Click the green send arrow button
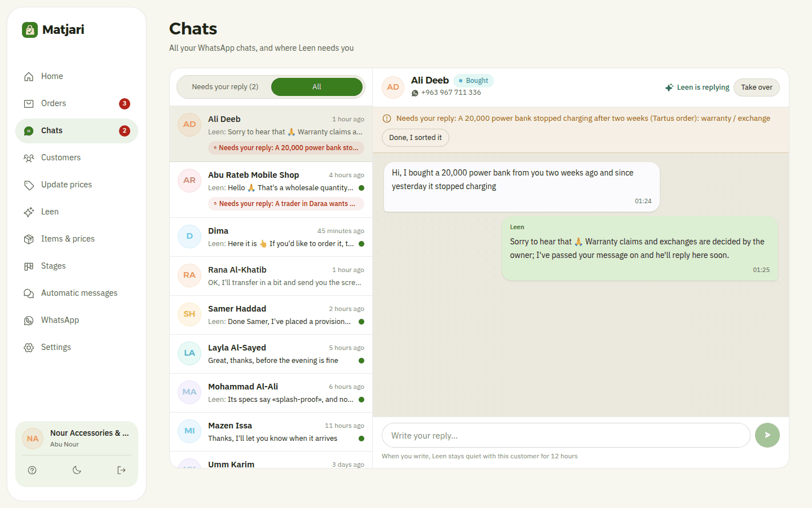This screenshot has height=508, width=812. [x=767, y=435]
